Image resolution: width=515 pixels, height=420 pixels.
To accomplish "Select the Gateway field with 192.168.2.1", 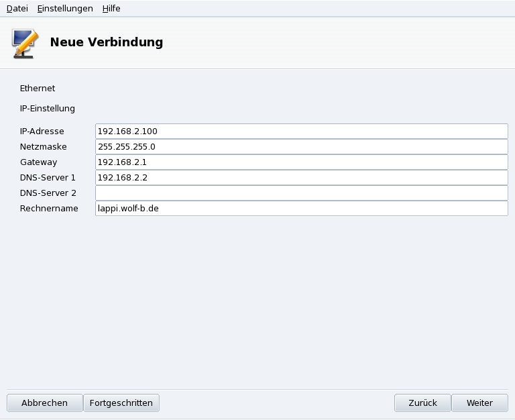I will click(x=302, y=162).
